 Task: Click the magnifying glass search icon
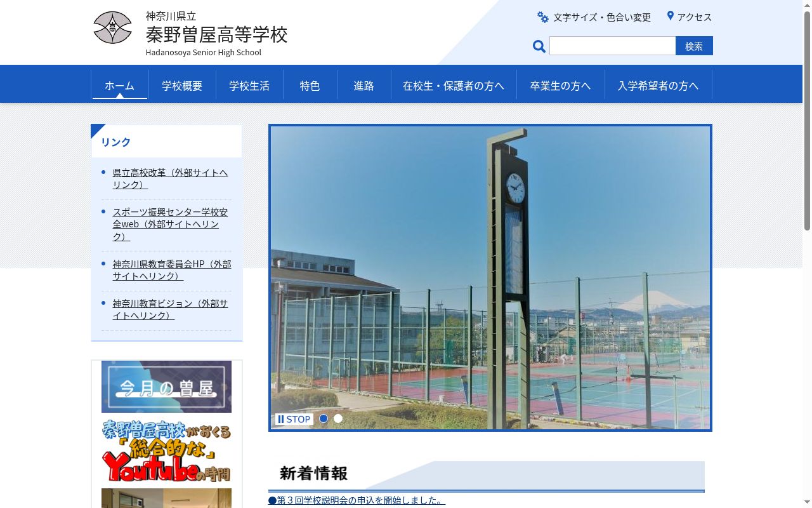tap(539, 46)
